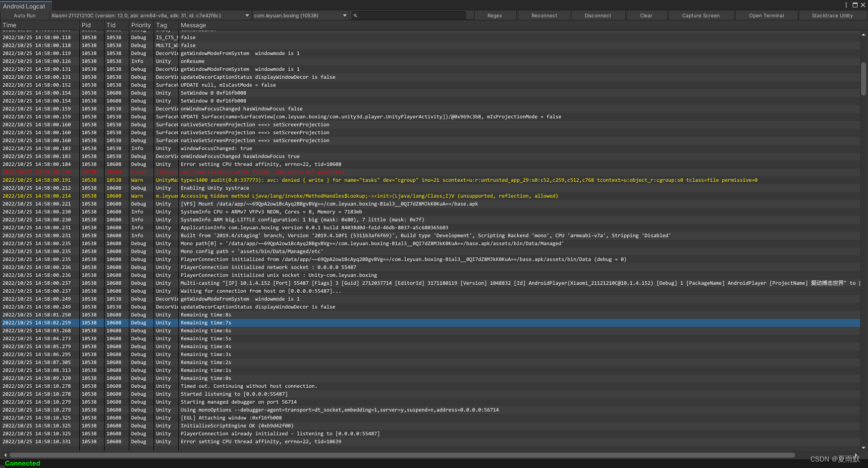The image size is (868, 468).
Task: Toggle the Auto Run option
Action: pos(25,16)
